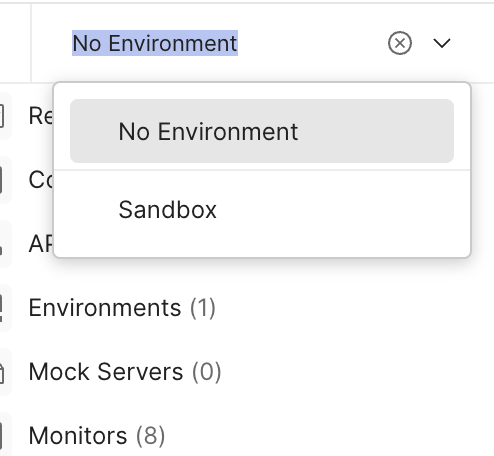The height and width of the screenshot is (456, 494).
Task: Open the Monitors section
Action: point(97,436)
